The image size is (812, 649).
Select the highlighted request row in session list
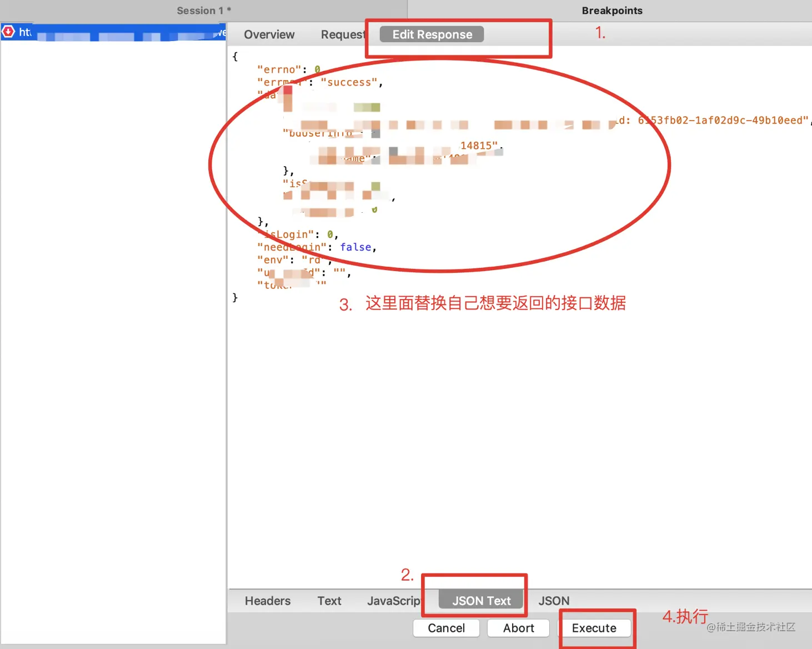click(113, 32)
